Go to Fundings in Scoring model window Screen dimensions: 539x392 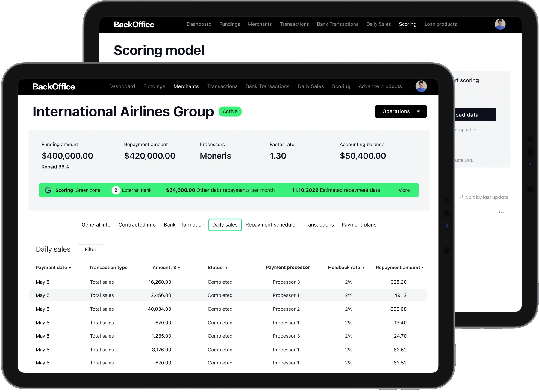tap(230, 24)
